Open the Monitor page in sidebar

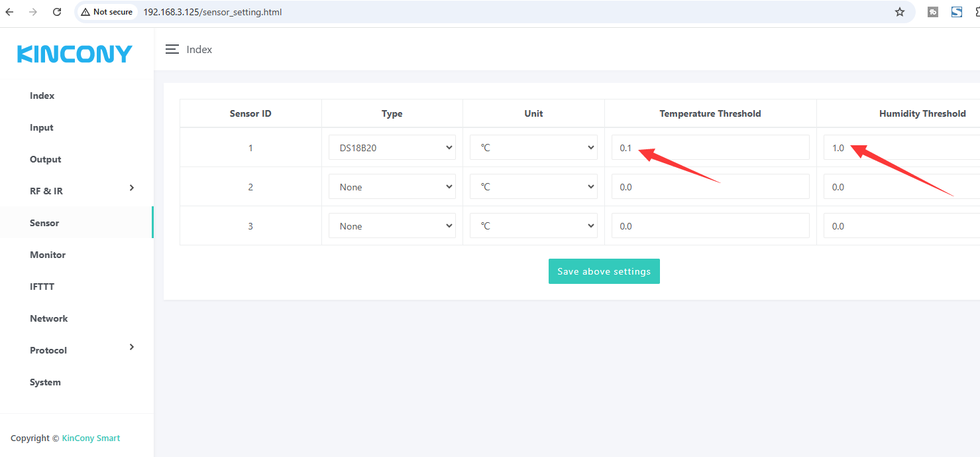[x=48, y=255]
